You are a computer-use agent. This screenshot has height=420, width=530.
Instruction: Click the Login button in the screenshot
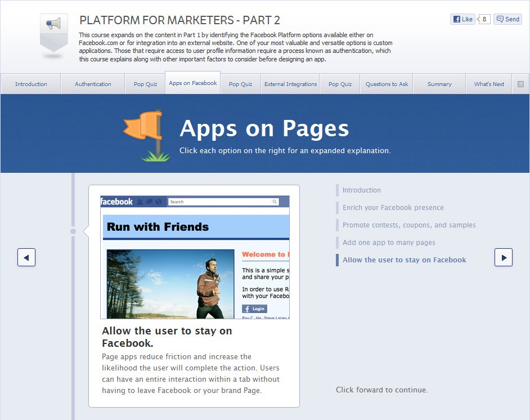254,309
